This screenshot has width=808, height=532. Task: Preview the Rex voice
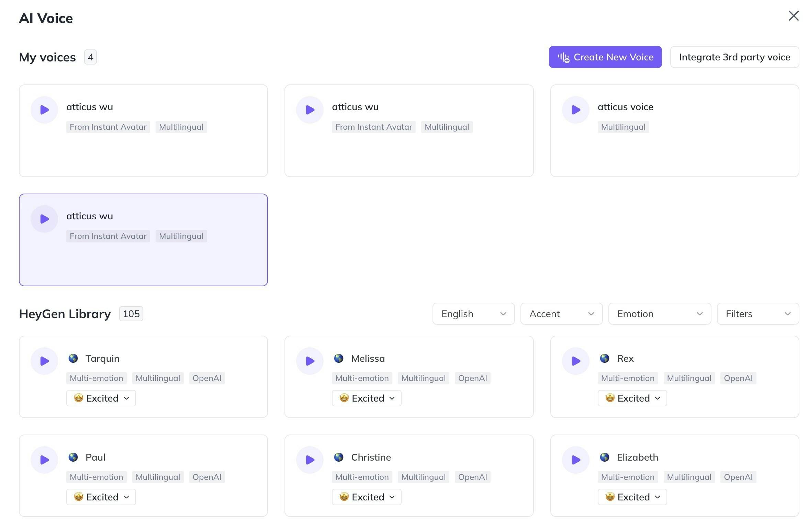pos(576,361)
